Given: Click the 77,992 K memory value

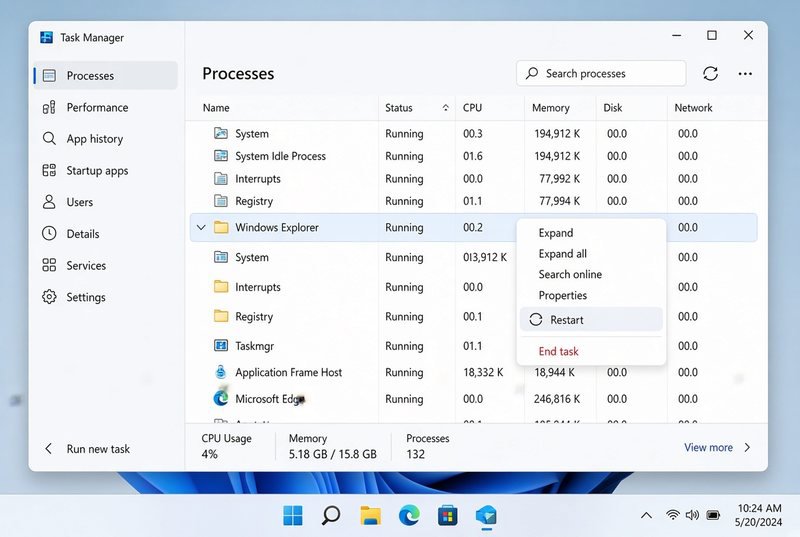Looking at the screenshot, I should pos(559,178).
